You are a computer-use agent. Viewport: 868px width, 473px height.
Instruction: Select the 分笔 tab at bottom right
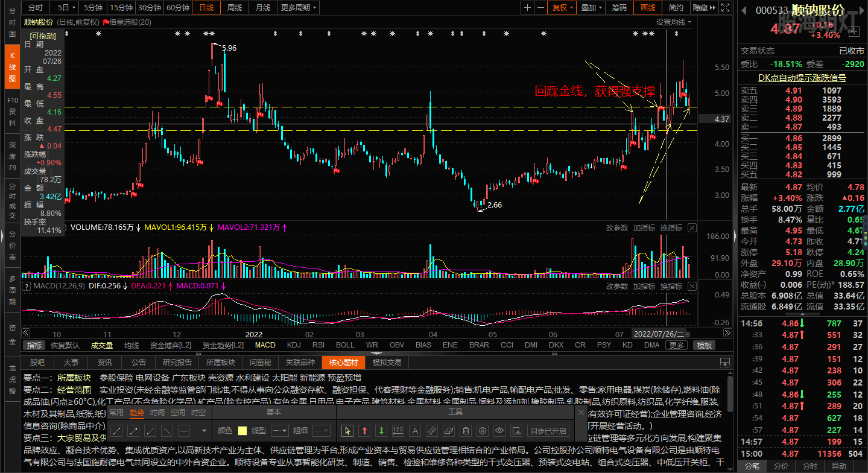[x=752, y=466]
